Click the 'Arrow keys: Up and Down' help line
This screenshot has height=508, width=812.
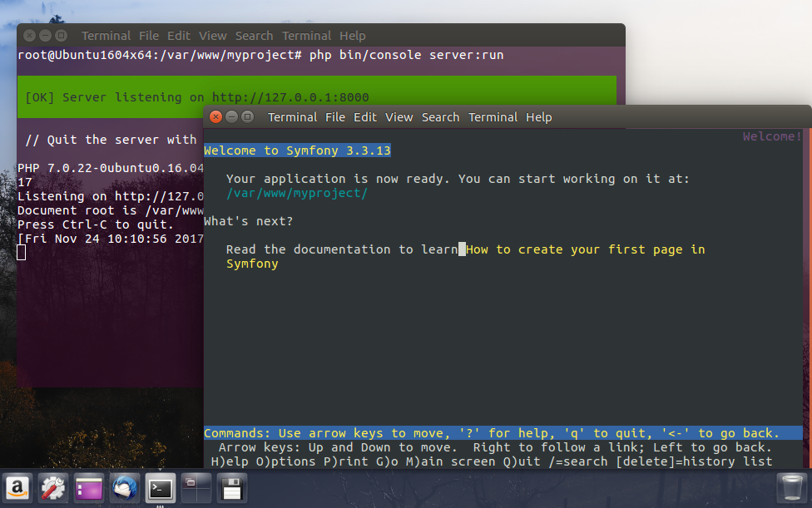(x=495, y=447)
